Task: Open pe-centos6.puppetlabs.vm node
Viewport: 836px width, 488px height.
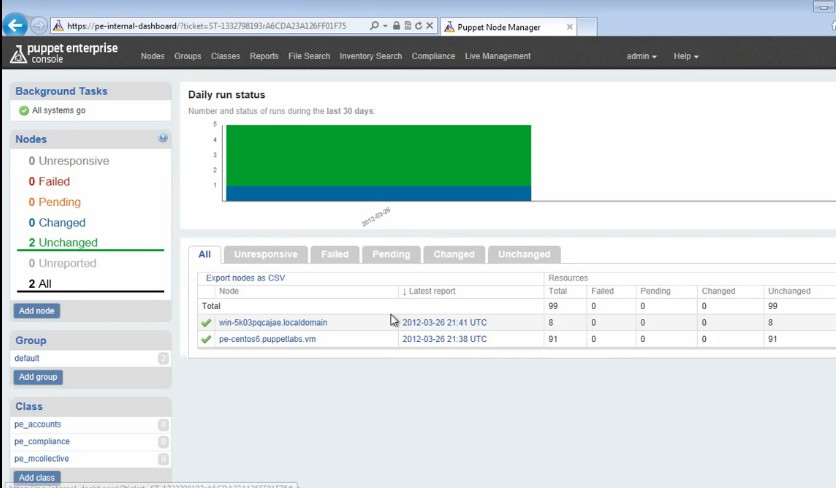Action: [267, 339]
